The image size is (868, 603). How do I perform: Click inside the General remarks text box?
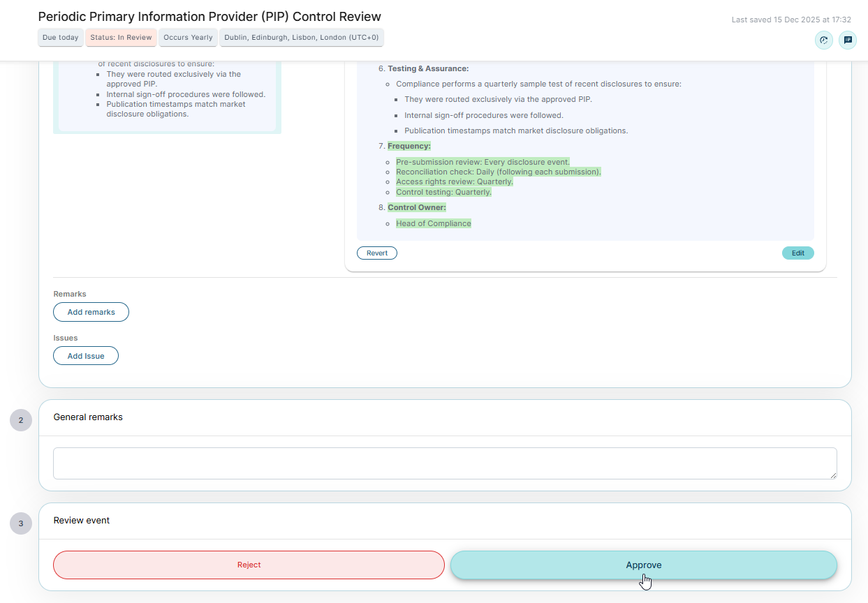(445, 463)
